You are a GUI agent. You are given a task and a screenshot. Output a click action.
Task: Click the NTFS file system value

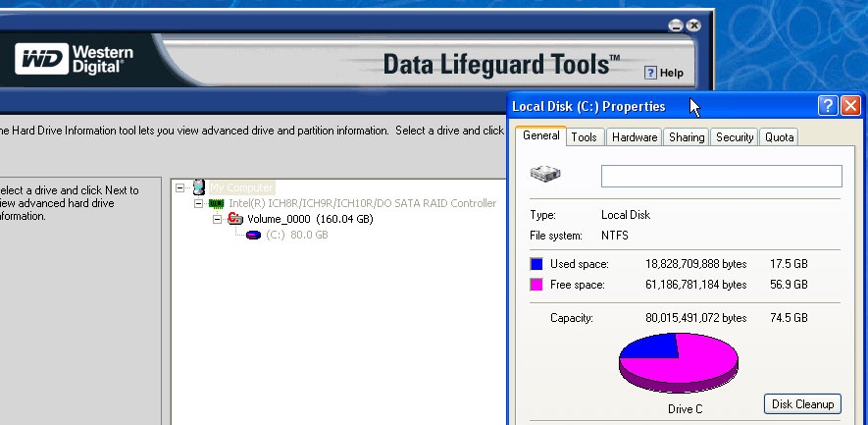pyautogui.click(x=614, y=236)
